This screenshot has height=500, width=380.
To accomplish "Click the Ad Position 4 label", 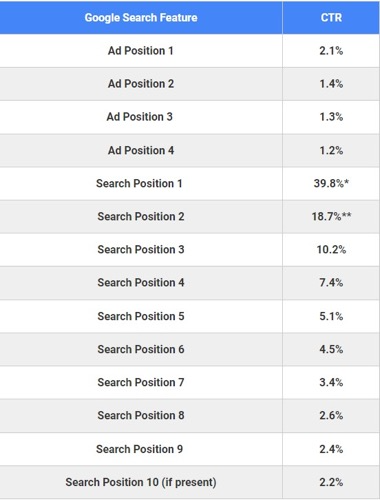I will click(141, 150).
